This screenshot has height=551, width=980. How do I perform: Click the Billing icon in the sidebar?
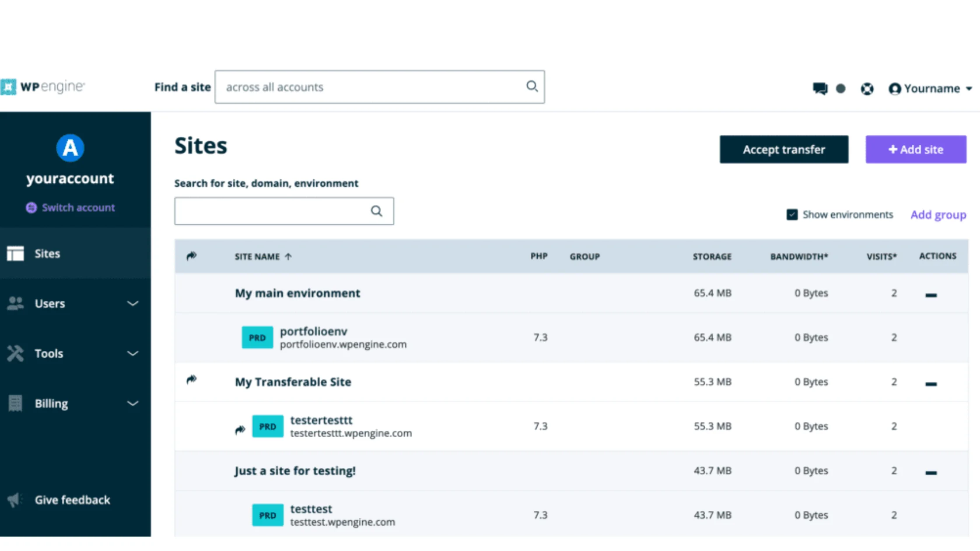point(15,403)
